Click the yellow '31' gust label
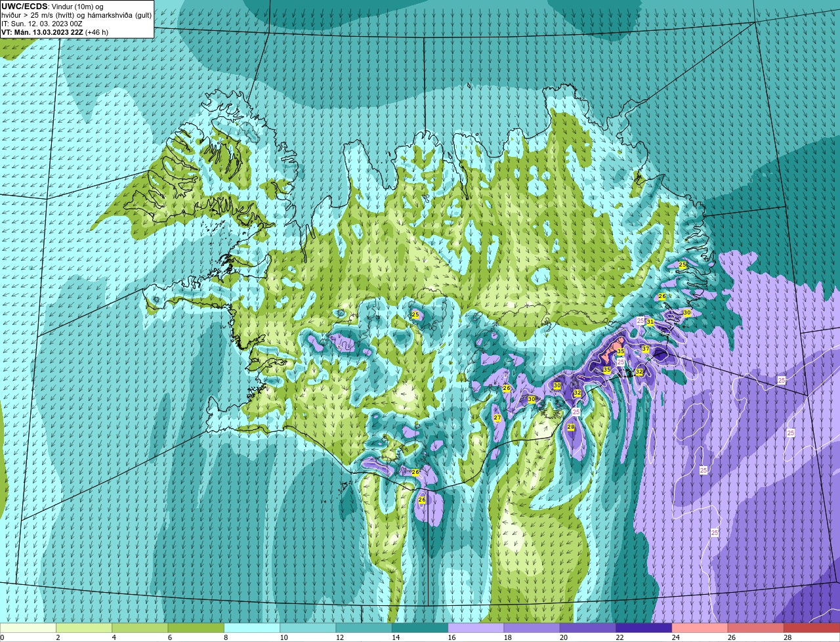Viewport: 840px width, 642px height. tap(650, 322)
